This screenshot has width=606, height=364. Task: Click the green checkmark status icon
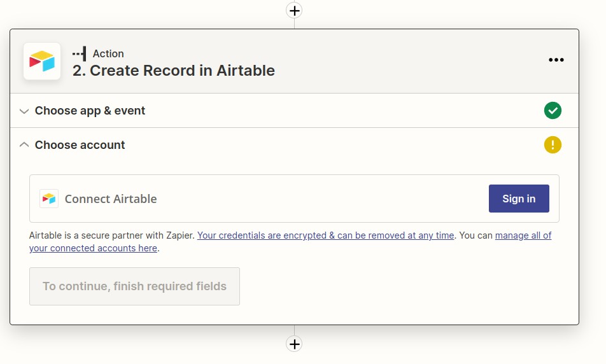[x=553, y=111]
